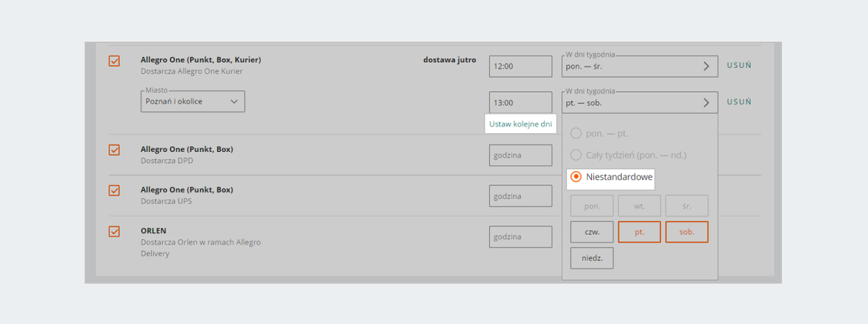Viewport: 868px width, 324px height.
Task: Collapse the pt. — sob. weekdays dropdown
Action: tap(639, 103)
